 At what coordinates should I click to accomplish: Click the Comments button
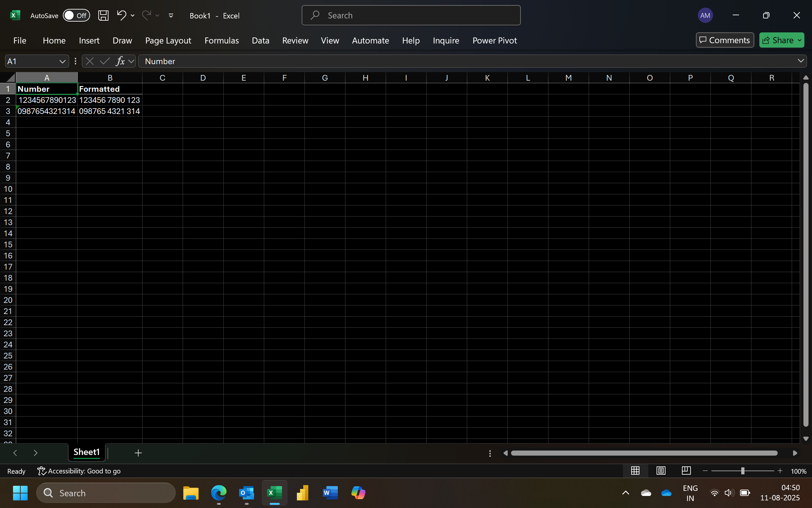pos(725,40)
